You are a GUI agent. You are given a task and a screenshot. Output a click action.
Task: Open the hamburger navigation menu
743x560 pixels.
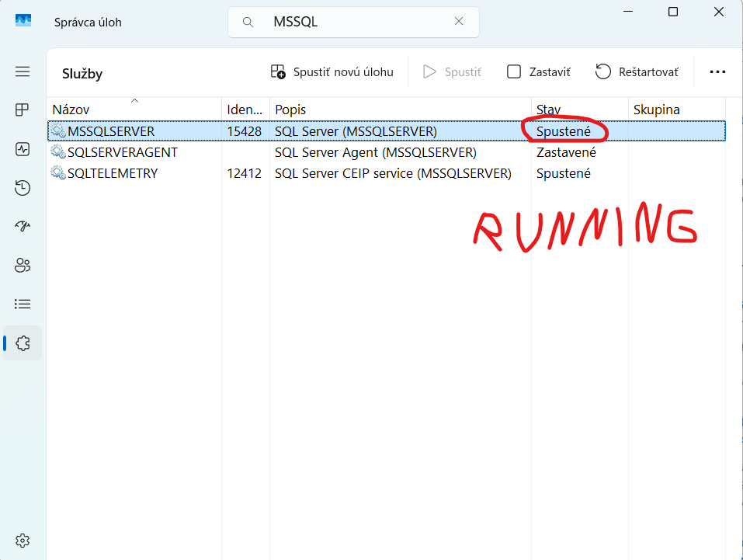[23, 71]
